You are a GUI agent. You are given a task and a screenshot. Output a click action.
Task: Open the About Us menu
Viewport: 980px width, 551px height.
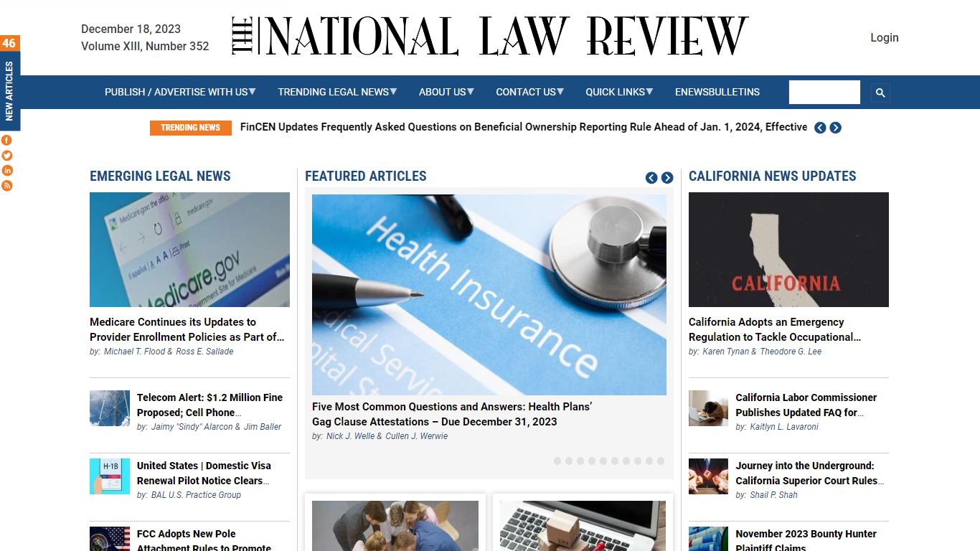(446, 92)
